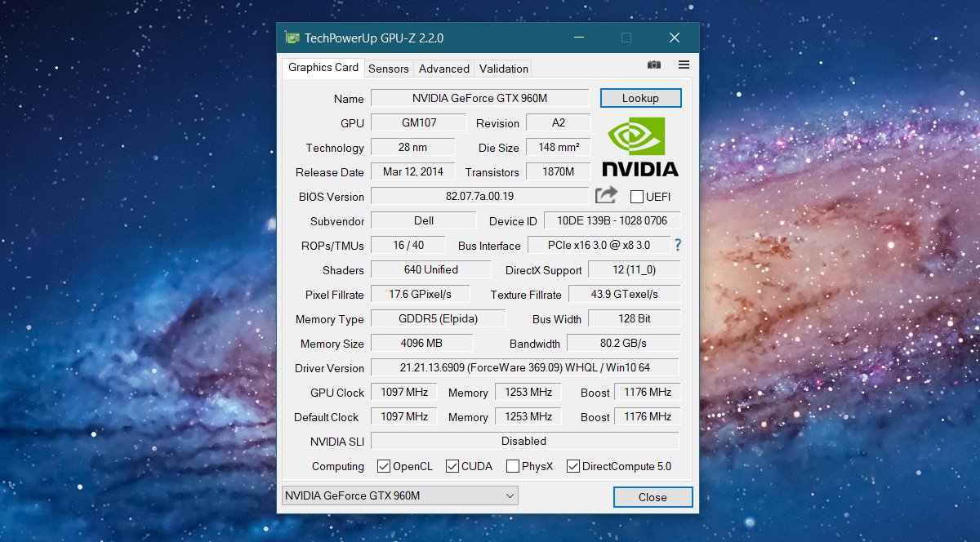The image size is (980, 542).
Task: Click the Device ID field 10DE 139B - 1028 0706
Action: [x=612, y=220]
